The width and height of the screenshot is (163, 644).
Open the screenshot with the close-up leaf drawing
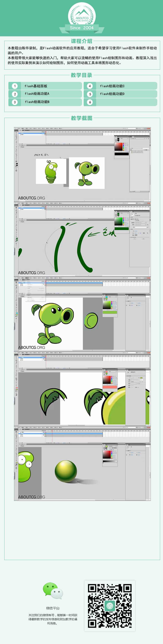(82, 389)
